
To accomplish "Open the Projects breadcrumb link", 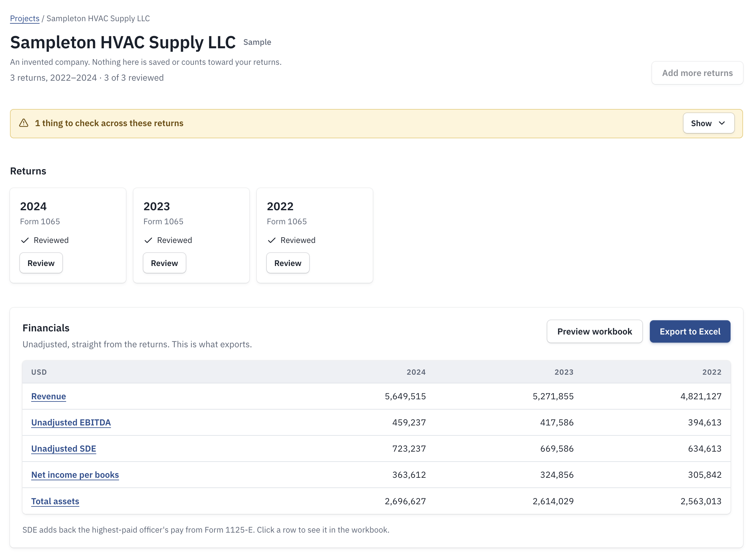I will pos(25,18).
